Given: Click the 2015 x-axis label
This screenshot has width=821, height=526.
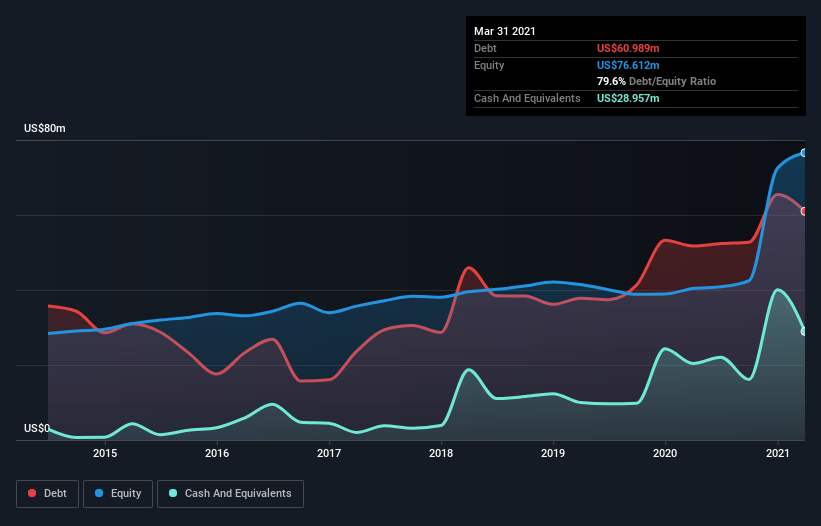Looking at the screenshot, I should point(105,453).
